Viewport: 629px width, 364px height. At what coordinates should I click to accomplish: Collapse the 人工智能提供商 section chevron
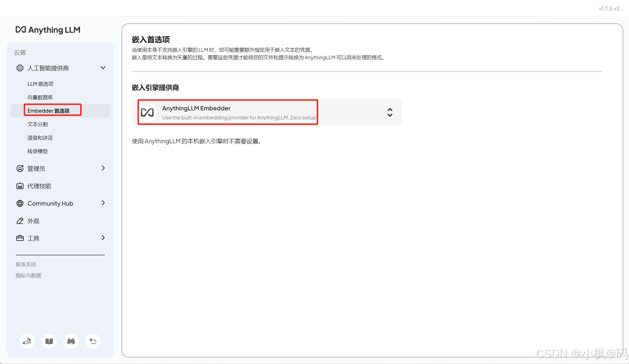(103, 68)
